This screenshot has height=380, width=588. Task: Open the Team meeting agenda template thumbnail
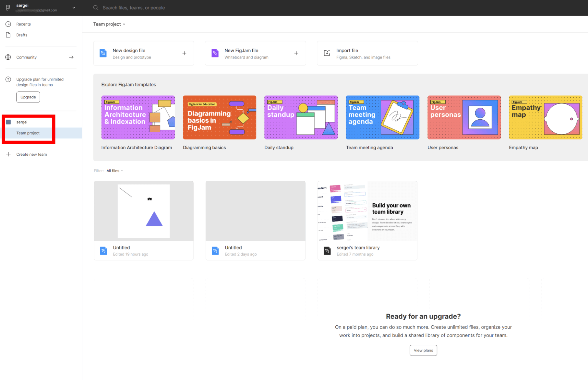[x=382, y=117]
